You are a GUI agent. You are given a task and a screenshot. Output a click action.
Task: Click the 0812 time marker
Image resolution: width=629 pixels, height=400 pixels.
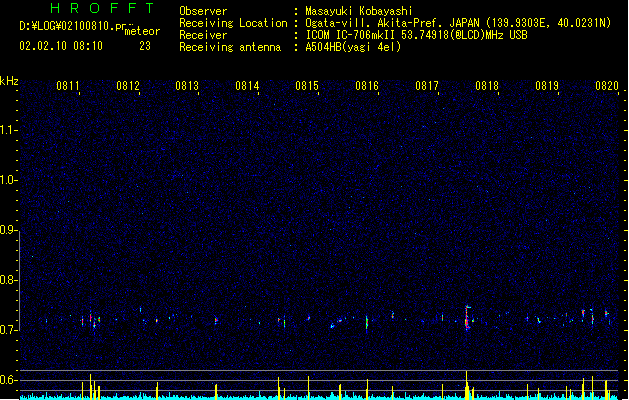click(128, 86)
